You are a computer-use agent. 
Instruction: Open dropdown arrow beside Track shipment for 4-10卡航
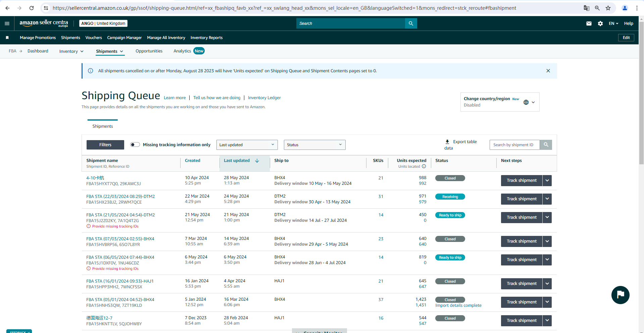click(547, 180)
